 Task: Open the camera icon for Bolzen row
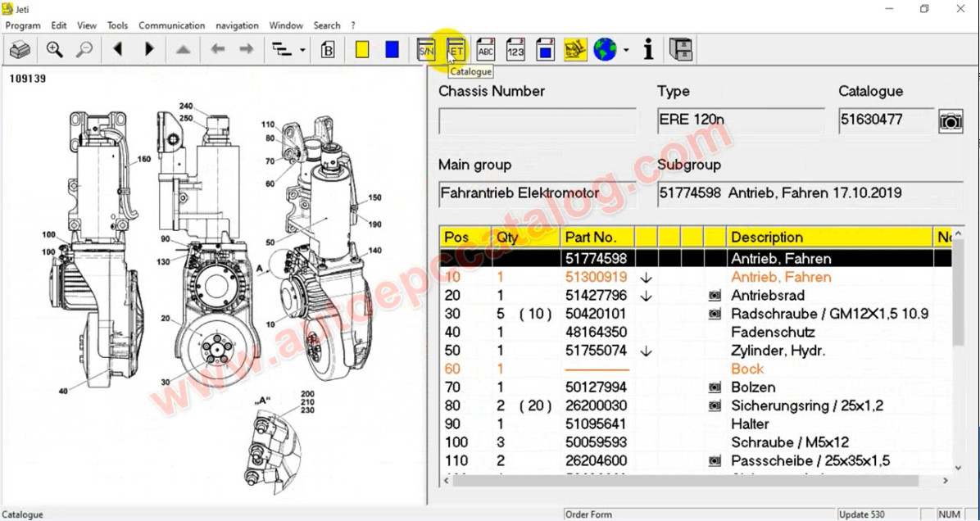click(715, 388)
